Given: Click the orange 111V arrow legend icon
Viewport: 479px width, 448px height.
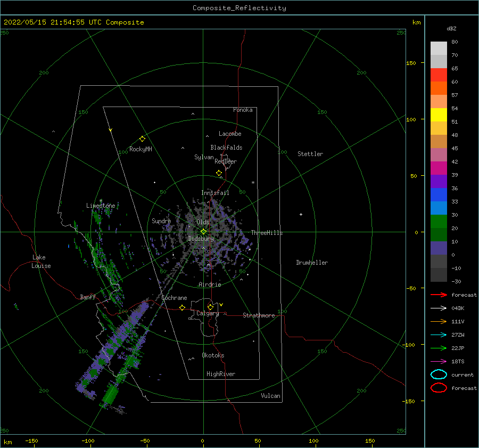Looking at the screenshot, I should coord(439,321).
